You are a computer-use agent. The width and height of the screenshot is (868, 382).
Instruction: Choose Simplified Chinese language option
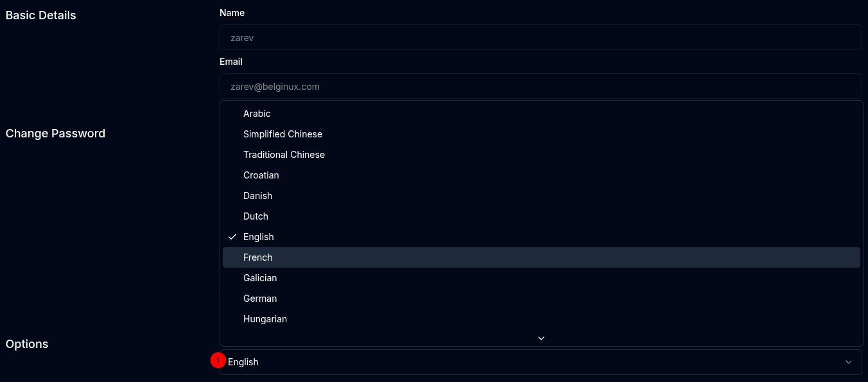541,134
